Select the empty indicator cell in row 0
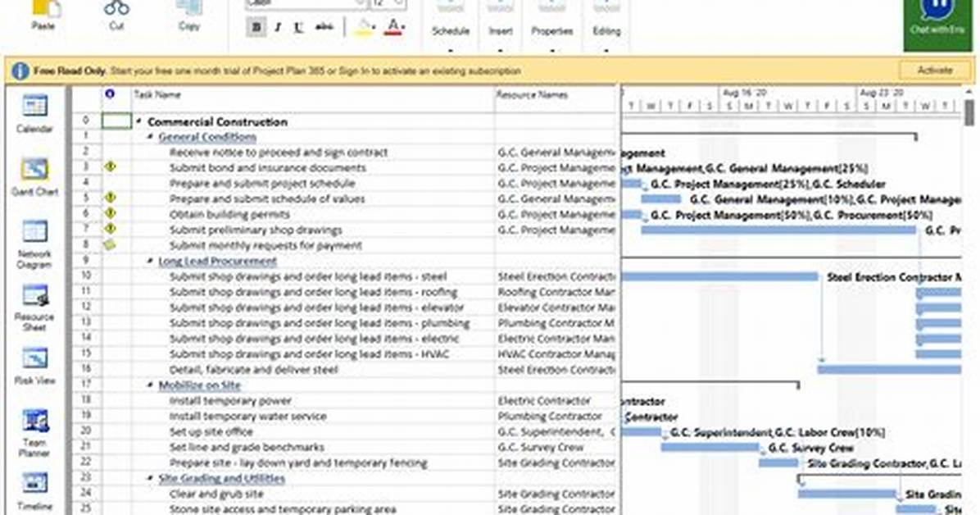 tap(117, 121)
